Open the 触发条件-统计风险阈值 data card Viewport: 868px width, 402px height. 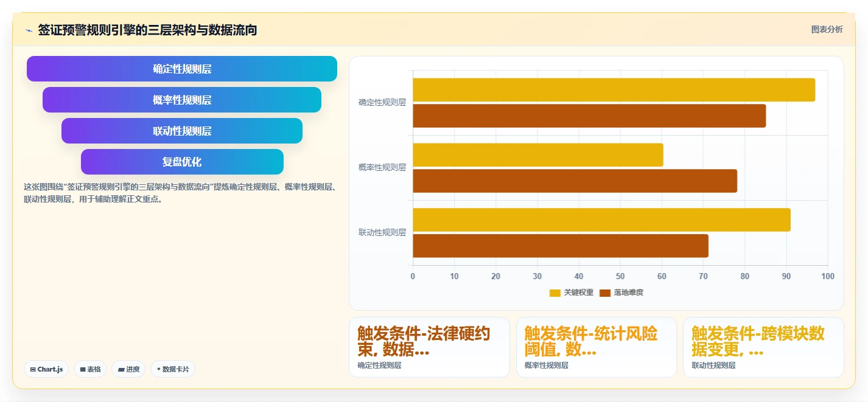tap(596, 347)
